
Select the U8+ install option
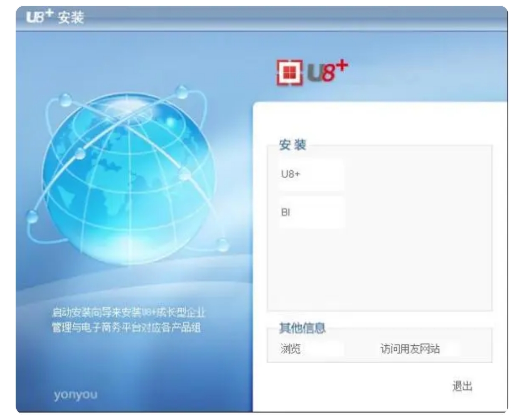coord(312,174)
